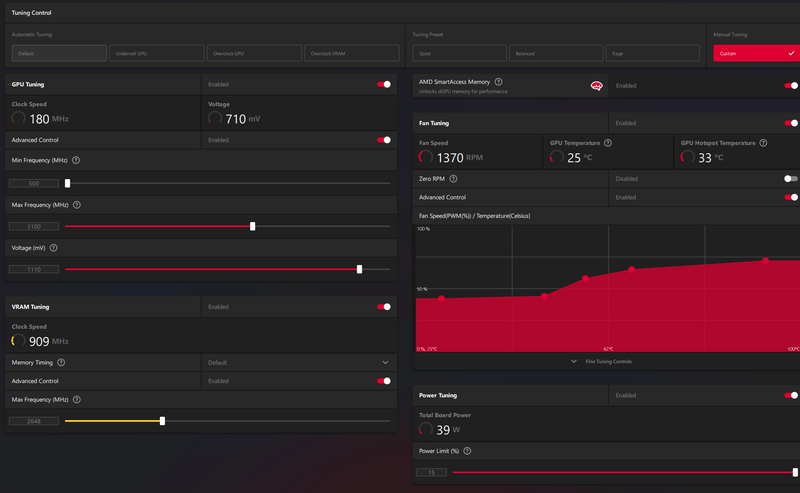Click the first fan curve point
The width and height of the screenshot is (800, 493).
441,299
